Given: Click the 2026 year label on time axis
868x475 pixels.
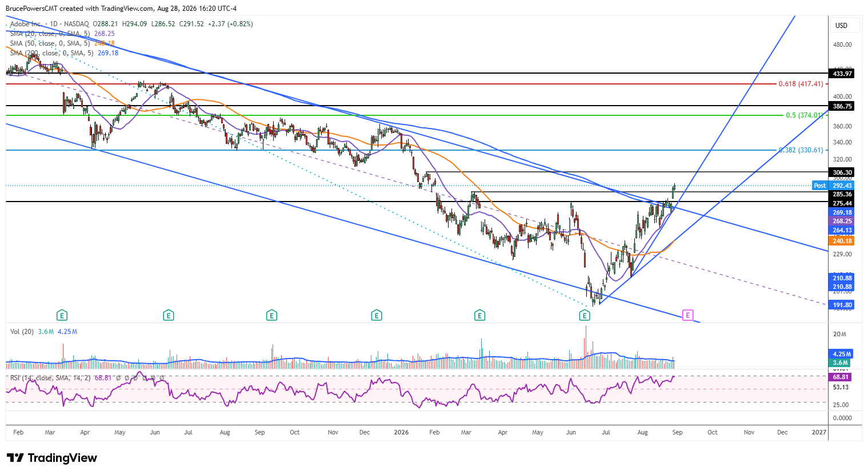Looking at the screenshot, I should [x=401, y=432].
